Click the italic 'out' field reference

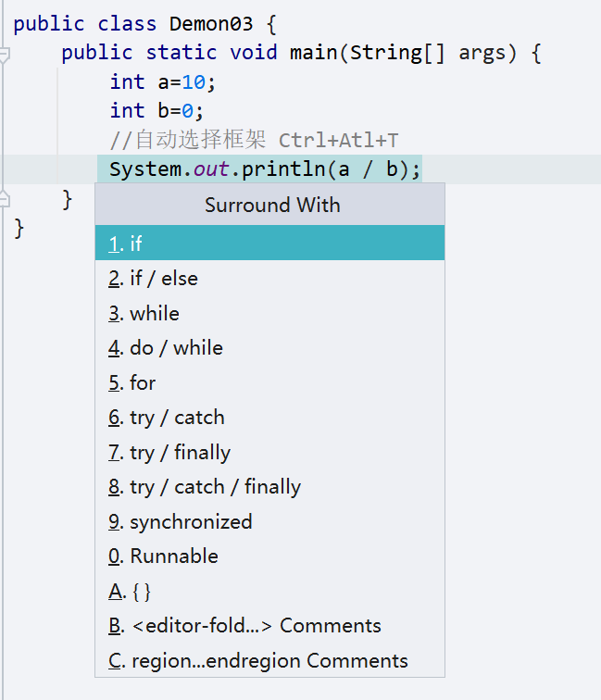click(x=211, y=169)
